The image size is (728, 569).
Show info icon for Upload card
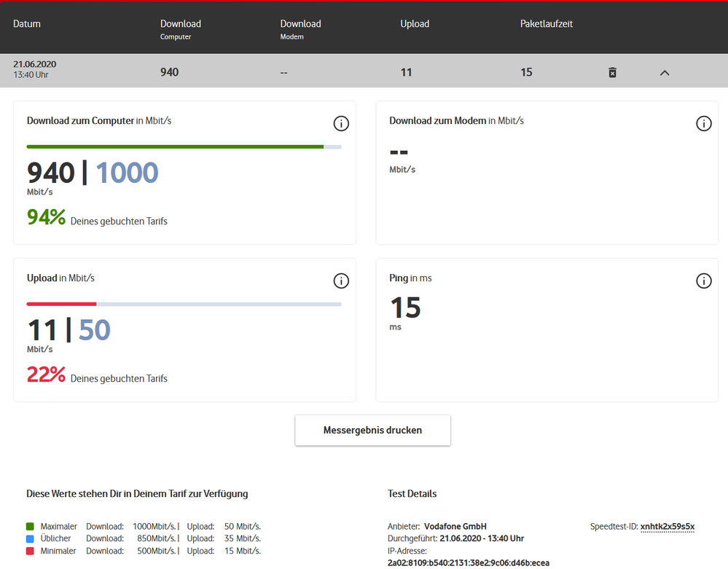point(340,281)
